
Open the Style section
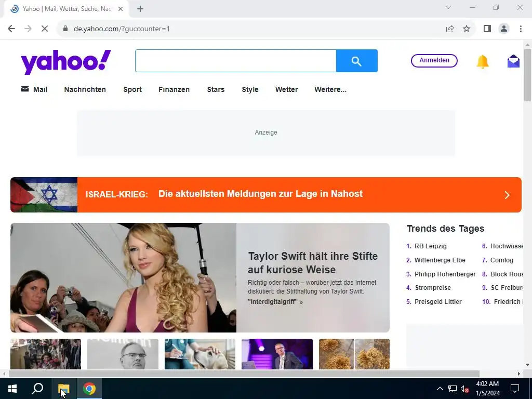pyautogui.click(x=250, y=89)
